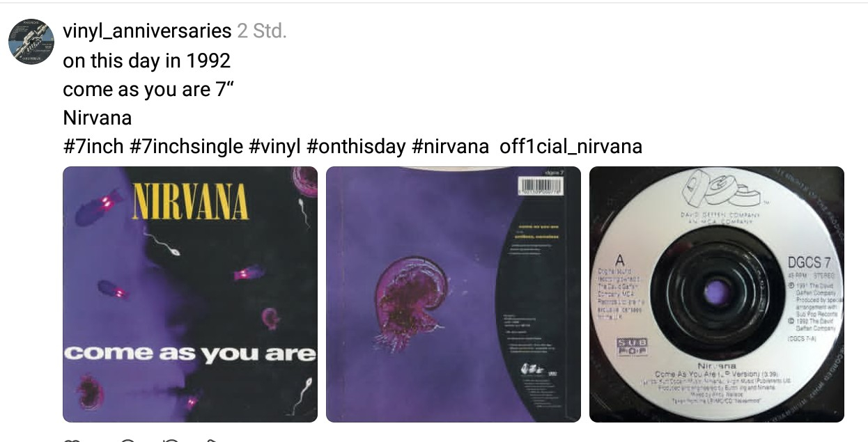Image resolution: width=868 pixels, height=442 pixels.
Task: Click the record's center spindle hole
Action: click(x=717, y=292)
